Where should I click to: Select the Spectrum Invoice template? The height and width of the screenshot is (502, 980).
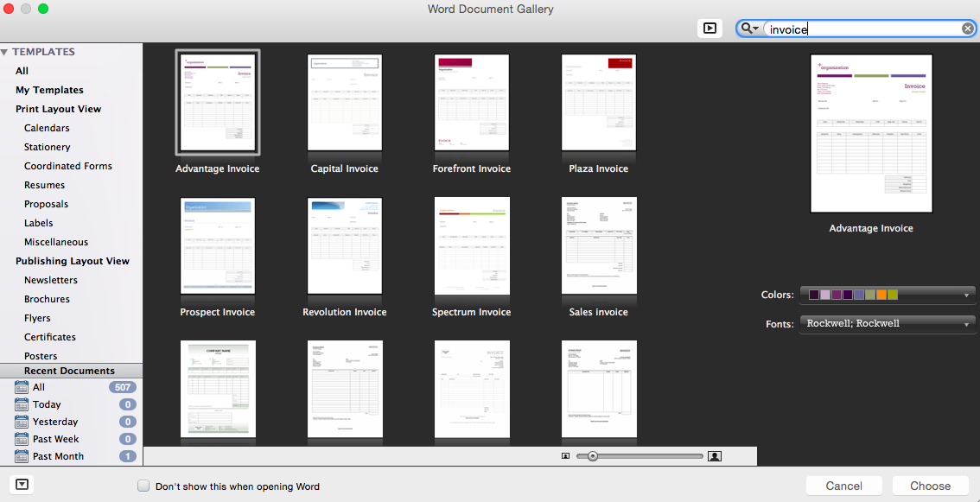pyautogui.click(x=471, y=245)
